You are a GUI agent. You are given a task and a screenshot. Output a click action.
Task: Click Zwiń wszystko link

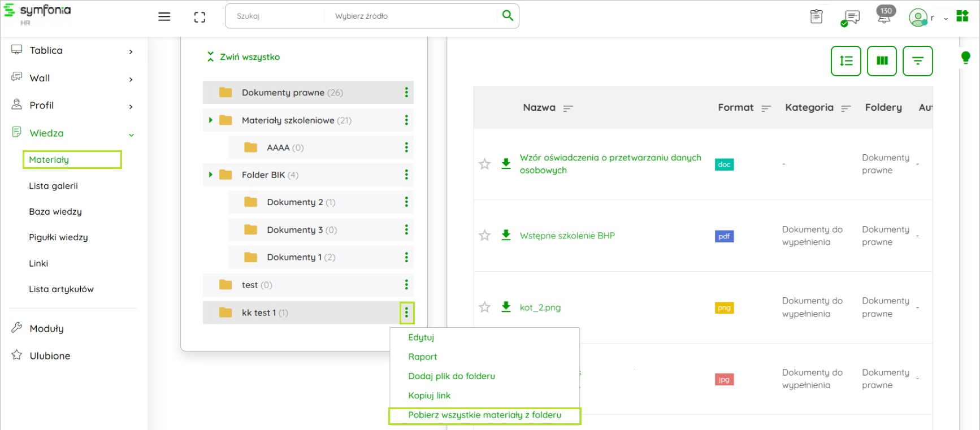(249, 57)
